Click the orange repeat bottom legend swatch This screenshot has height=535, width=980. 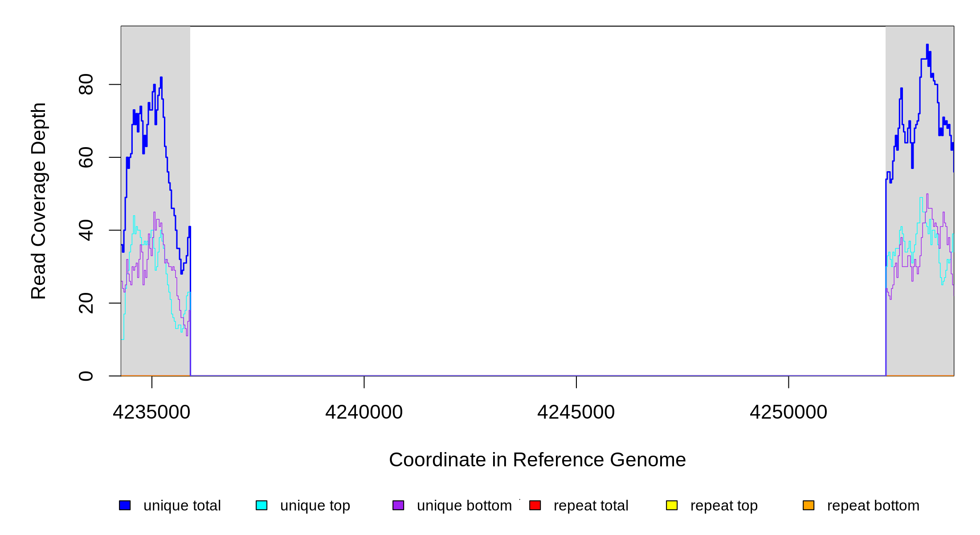point(808,505)
